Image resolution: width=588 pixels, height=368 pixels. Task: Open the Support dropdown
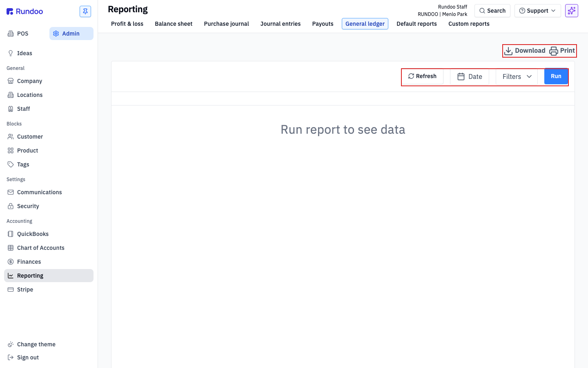pyautogui.click(x=537, y=11)
